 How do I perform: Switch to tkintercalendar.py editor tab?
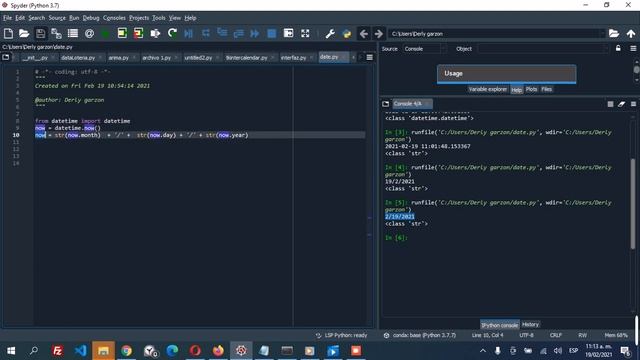pos(247,58)
